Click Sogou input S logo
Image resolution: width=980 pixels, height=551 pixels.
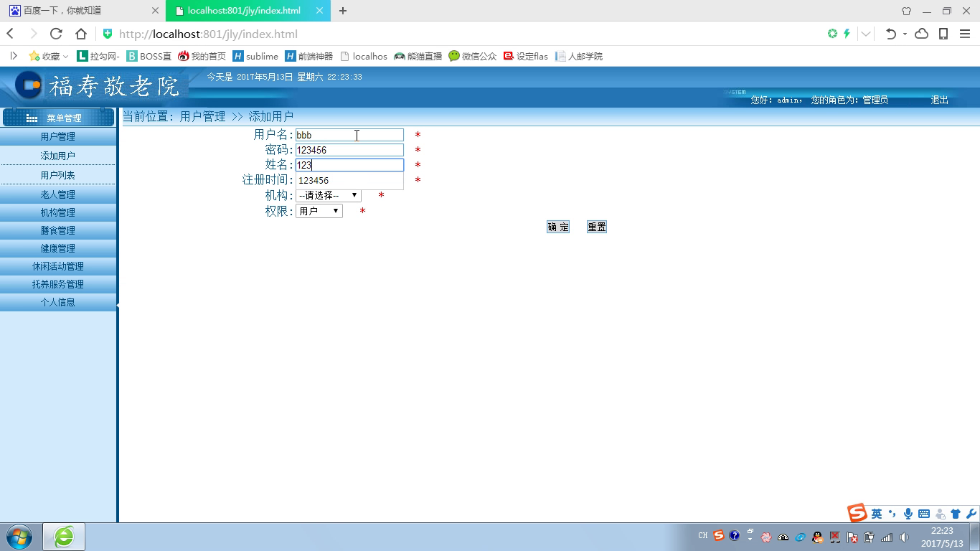(x=857, y=513)
